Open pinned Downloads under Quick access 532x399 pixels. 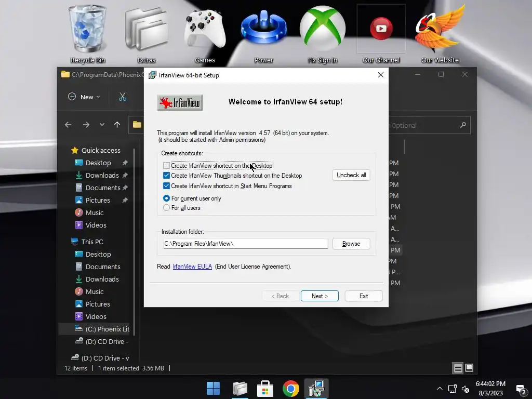[102, 176]
